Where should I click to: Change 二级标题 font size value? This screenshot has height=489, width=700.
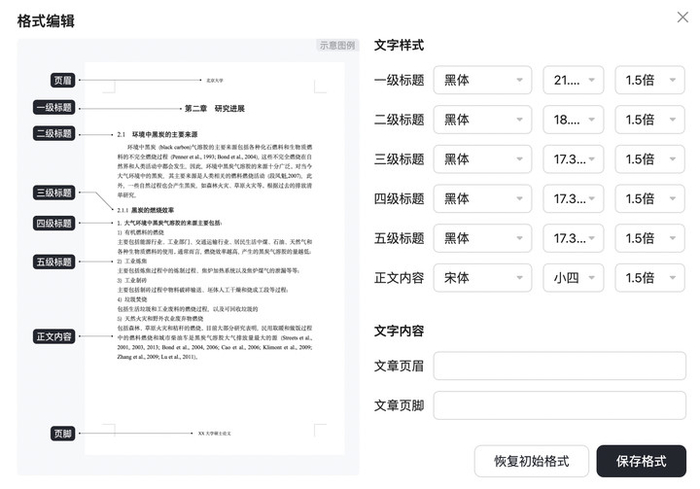point(573,120)
